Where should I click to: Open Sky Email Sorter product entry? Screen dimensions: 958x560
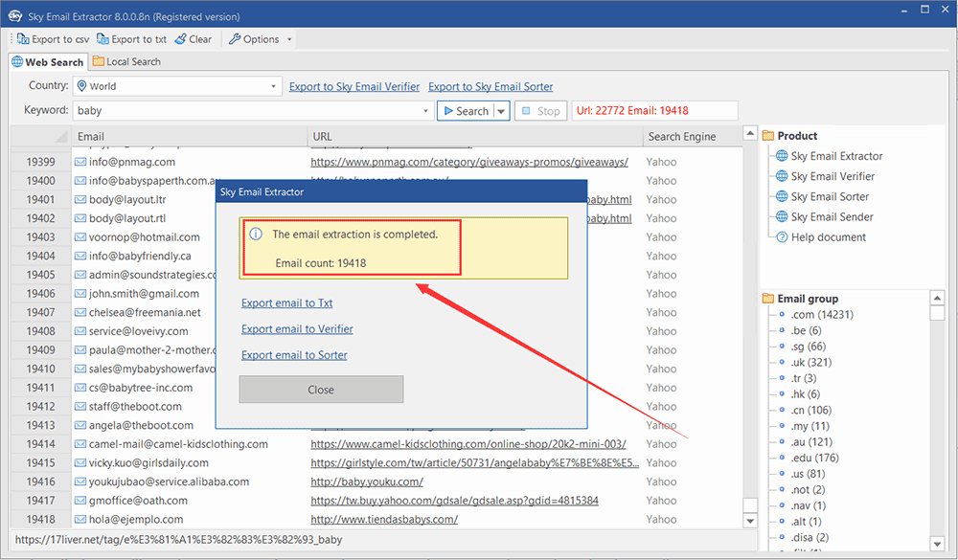click(830, 196)
